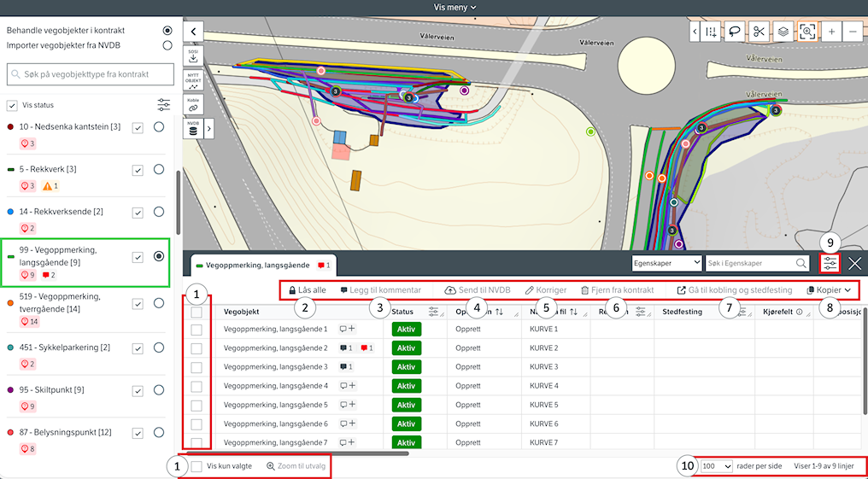Select Importer vegobjekter fra NVDB radio
The image size is (868, 479).
pyautogui.click(x=167, y=45)
